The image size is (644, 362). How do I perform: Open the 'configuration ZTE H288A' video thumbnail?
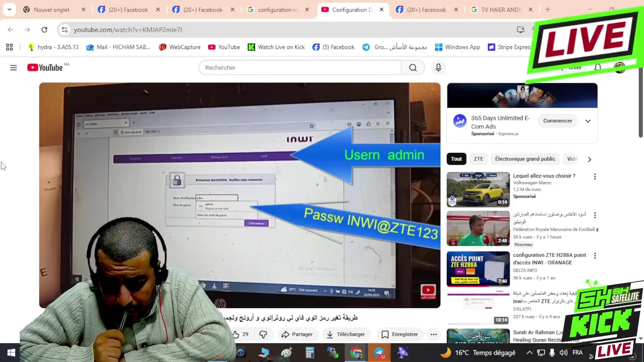pyautogui.click(x=478, y=268)
